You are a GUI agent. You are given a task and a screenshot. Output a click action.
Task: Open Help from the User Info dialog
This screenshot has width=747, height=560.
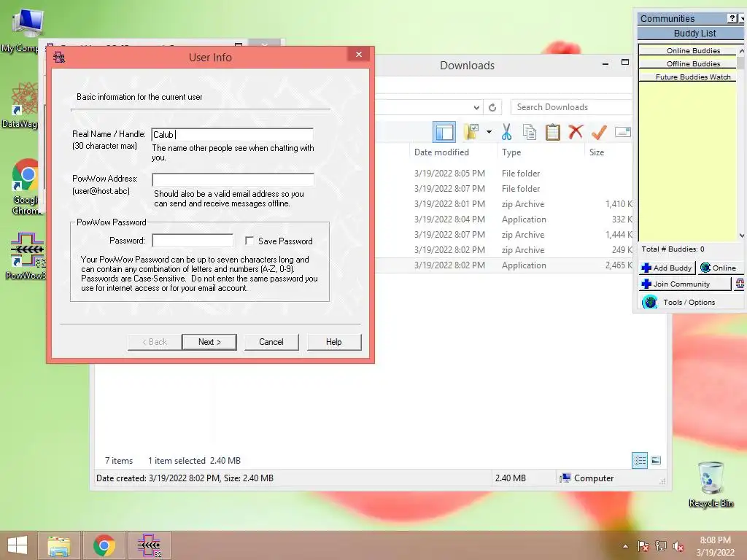(x=334, y=342)
